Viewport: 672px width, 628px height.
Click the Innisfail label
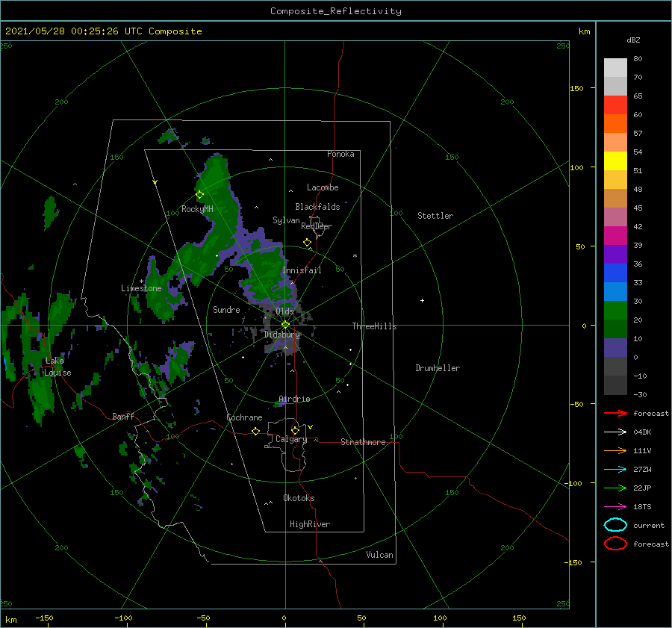[302, 270]
